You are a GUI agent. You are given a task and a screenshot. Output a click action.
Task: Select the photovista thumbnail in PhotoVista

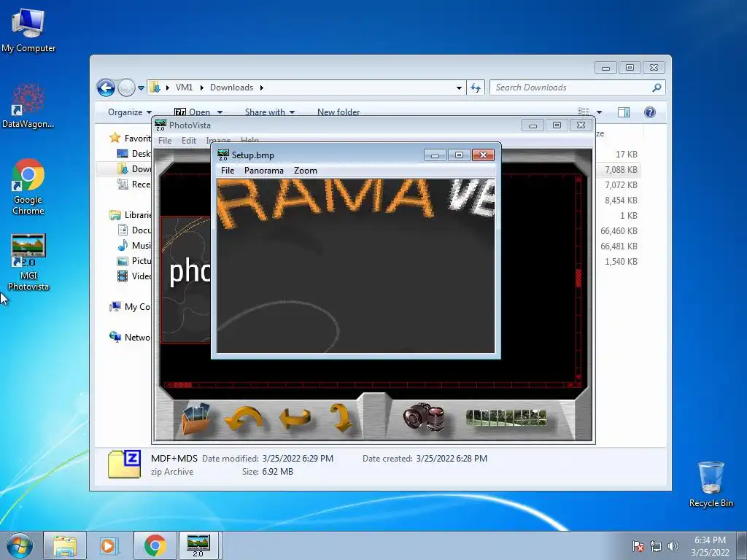point(186,279)
